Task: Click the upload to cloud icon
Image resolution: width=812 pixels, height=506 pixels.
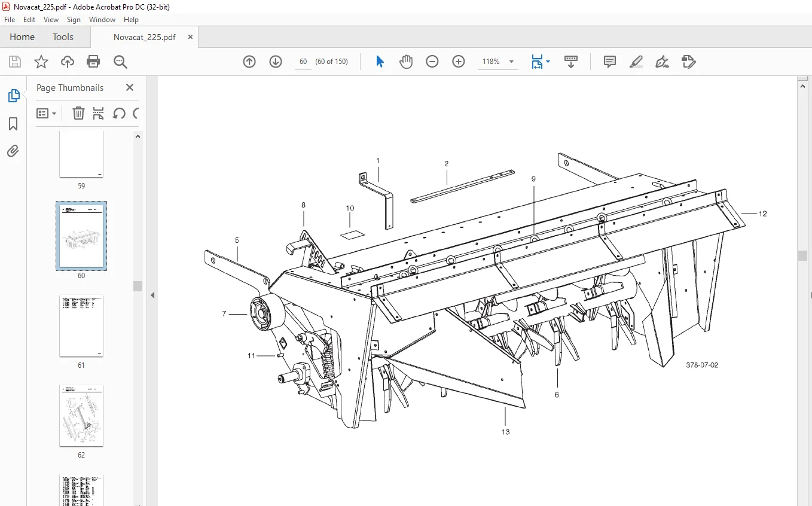Action: [68, 62]
